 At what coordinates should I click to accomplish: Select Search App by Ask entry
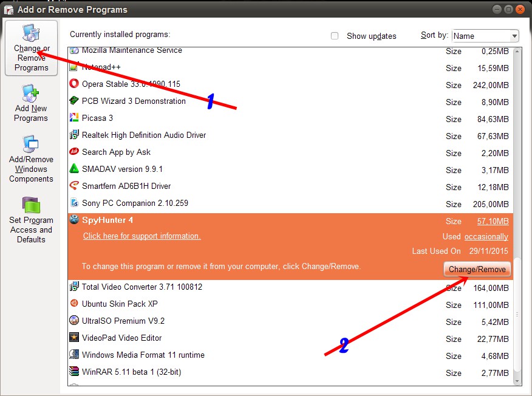click(x=290, y=152)
